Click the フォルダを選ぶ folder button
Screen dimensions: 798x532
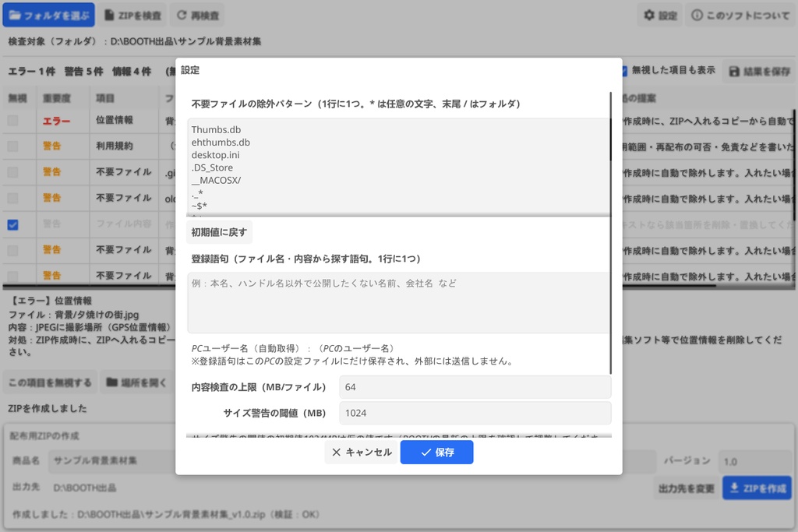click(x=49, y=16)
